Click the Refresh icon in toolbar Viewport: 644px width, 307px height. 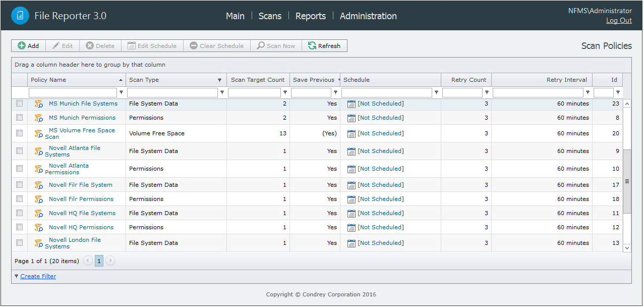tap(312, 46)
